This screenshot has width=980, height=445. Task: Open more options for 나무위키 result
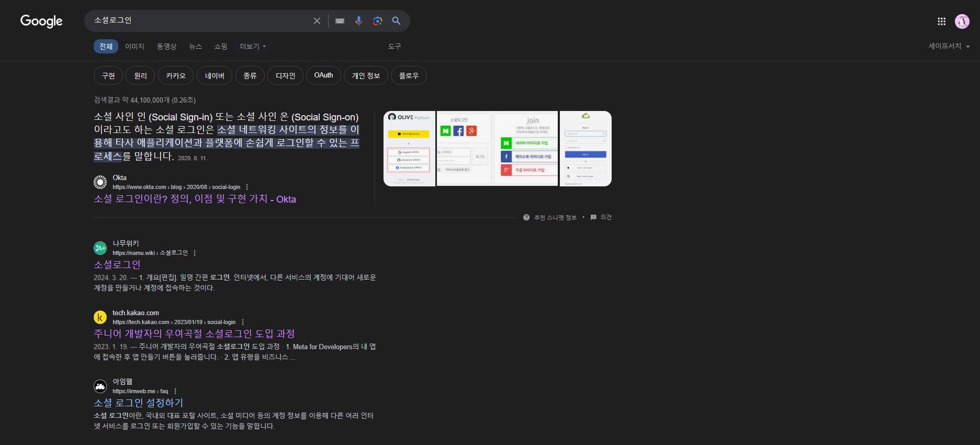click(195, 253)
